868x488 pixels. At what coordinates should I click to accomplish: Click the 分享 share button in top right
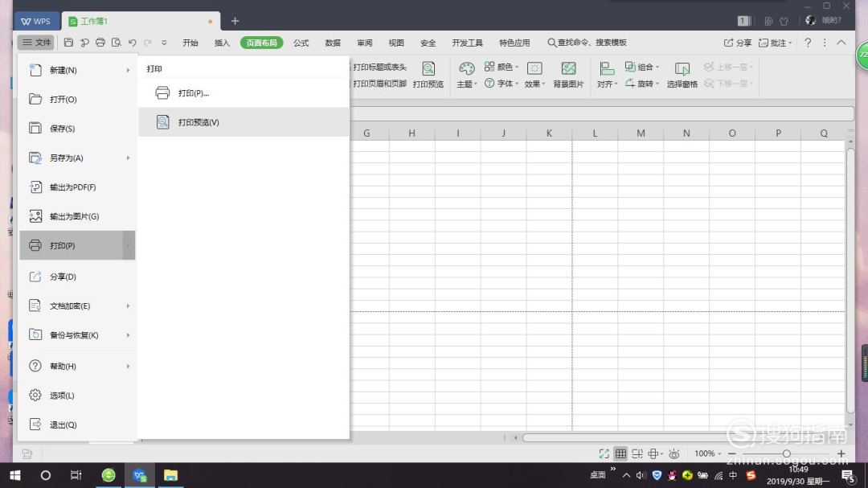738,43
